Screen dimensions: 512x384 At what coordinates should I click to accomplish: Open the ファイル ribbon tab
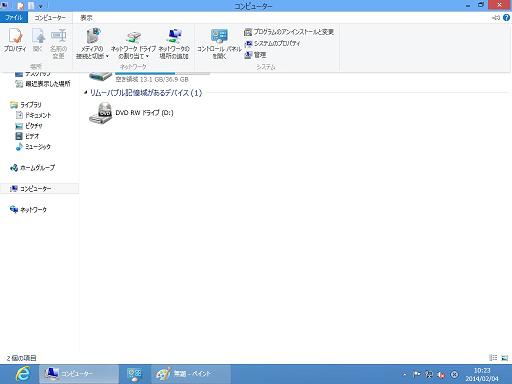(14, 18)
